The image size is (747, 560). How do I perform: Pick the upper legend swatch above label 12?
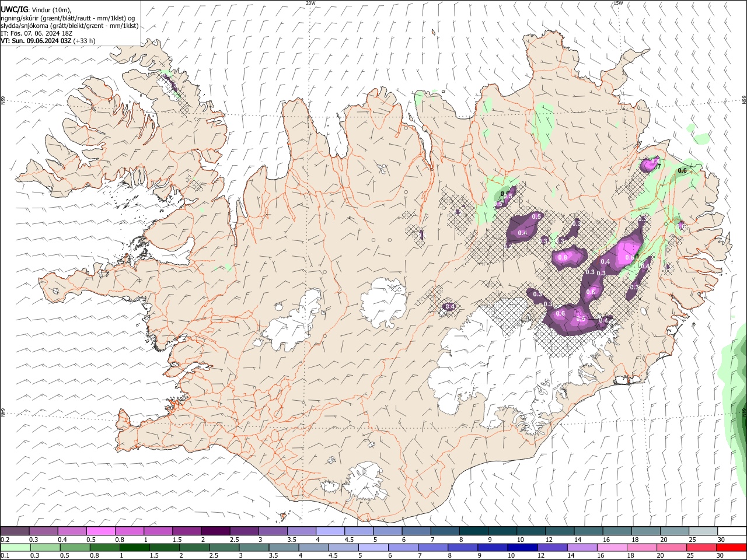point(559,531)
